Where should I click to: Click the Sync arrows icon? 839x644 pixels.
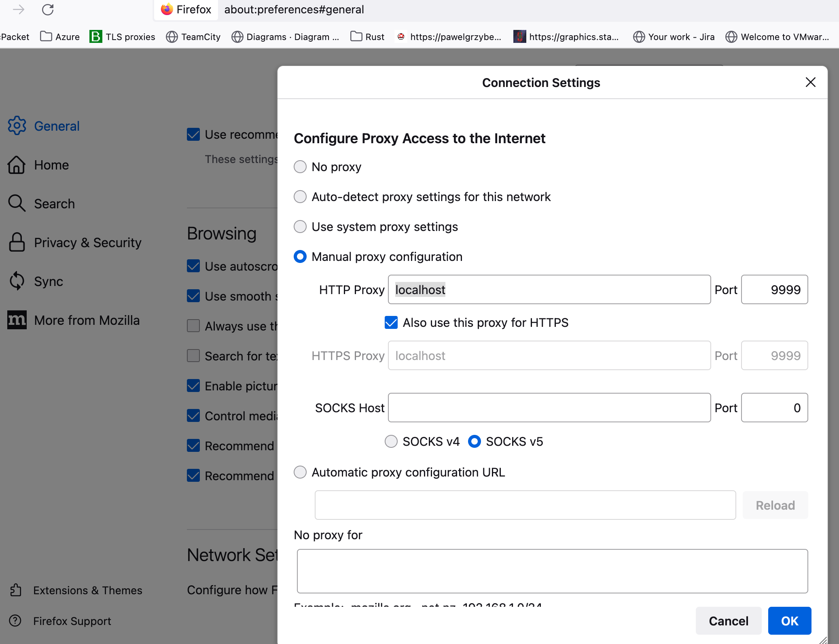(17, 281)
